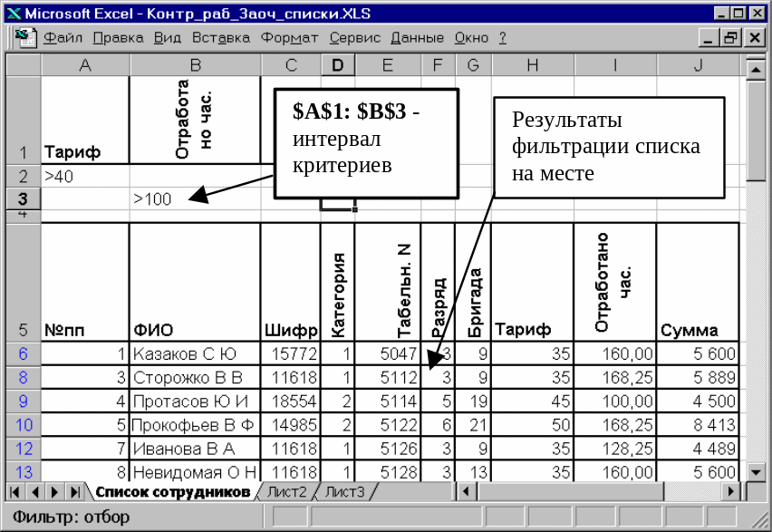Open the Данные menu

417,38
